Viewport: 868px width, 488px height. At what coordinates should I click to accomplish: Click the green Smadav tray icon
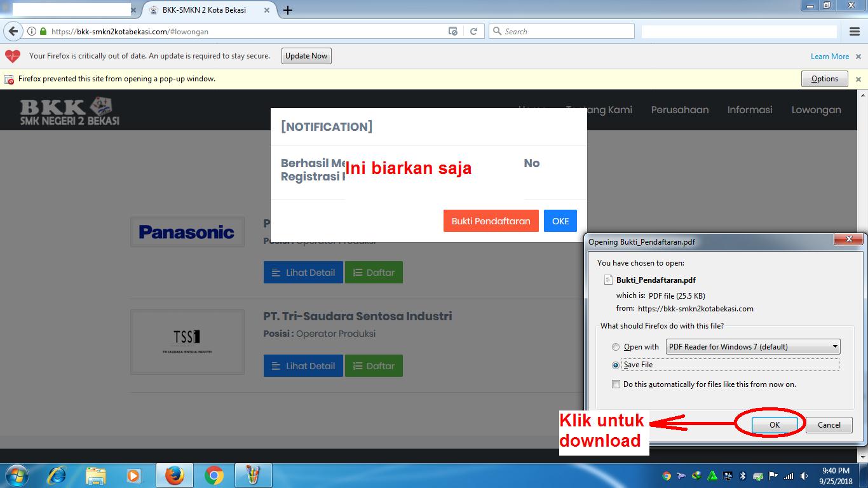pyautogui.click(x=712, y=476)
